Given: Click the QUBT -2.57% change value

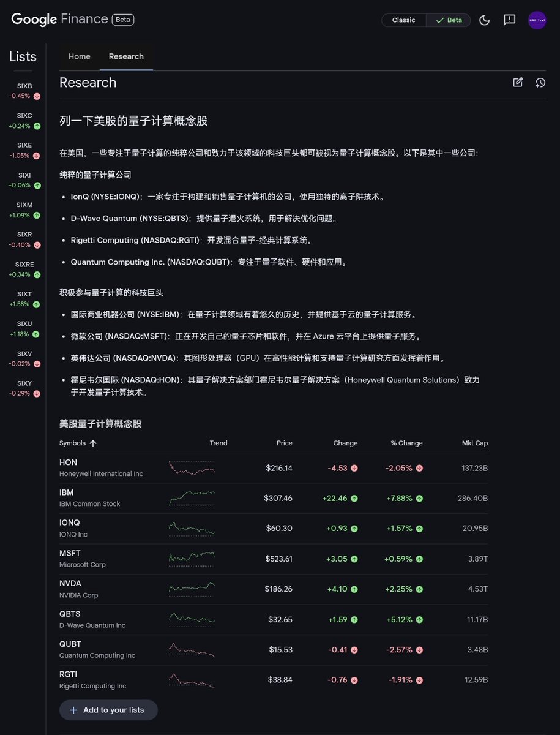Looking at the screenshot, I should pyautogui.click(x=398, y=650).
